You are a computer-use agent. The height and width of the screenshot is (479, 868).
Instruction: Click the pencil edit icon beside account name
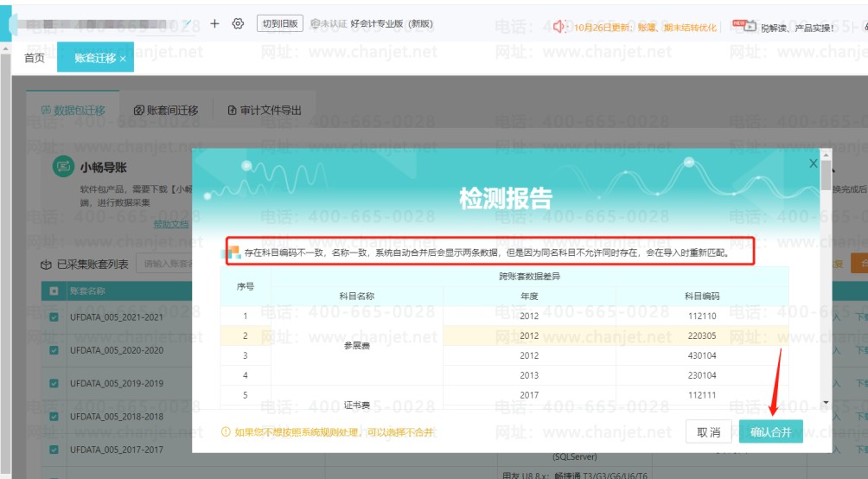coord(187,24)
